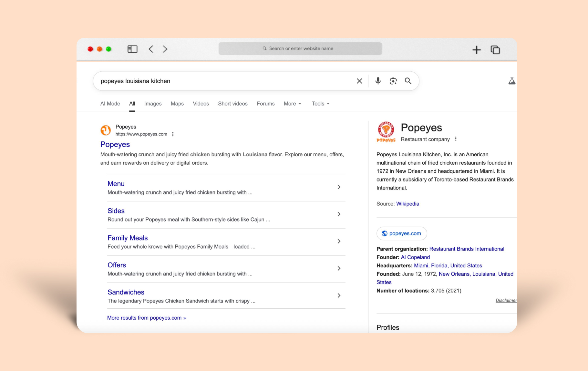The image size is (588, 371).
Task: Expand the Family Meals sitelink chevron
Action: point(339,241)
